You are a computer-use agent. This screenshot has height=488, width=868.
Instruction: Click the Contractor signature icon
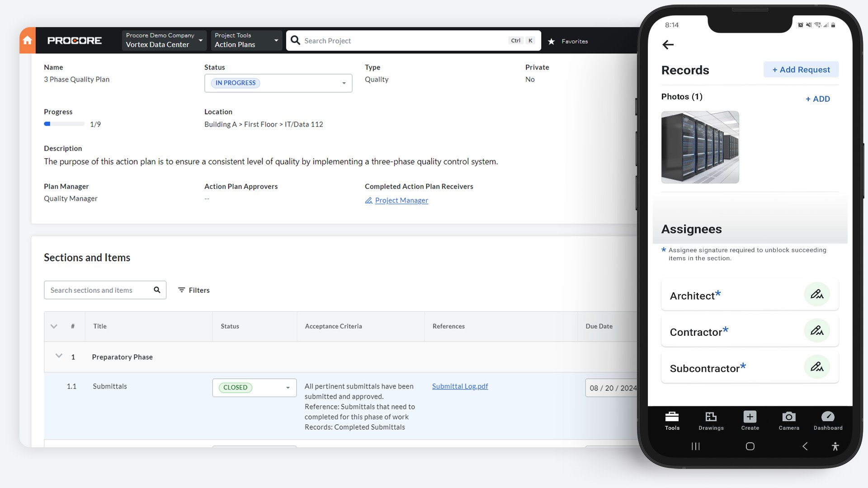pyautogui.click(x=816, y=331)
